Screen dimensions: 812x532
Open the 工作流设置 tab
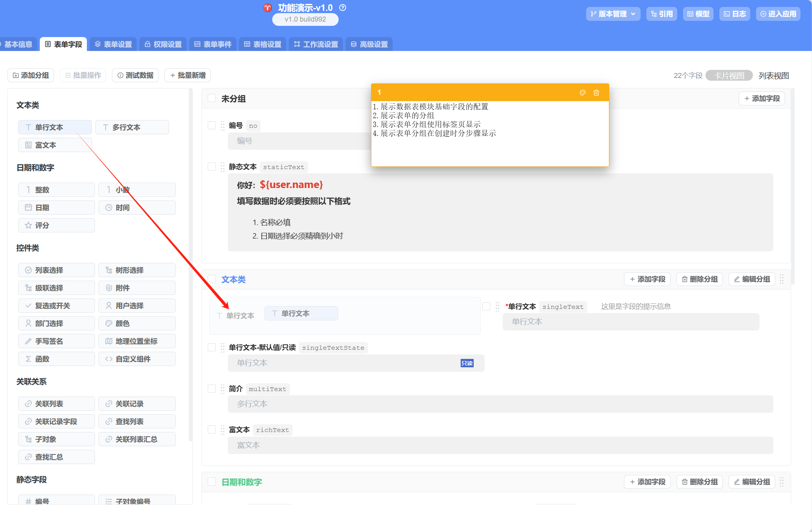pyautogui.click(x=316, y=44)
